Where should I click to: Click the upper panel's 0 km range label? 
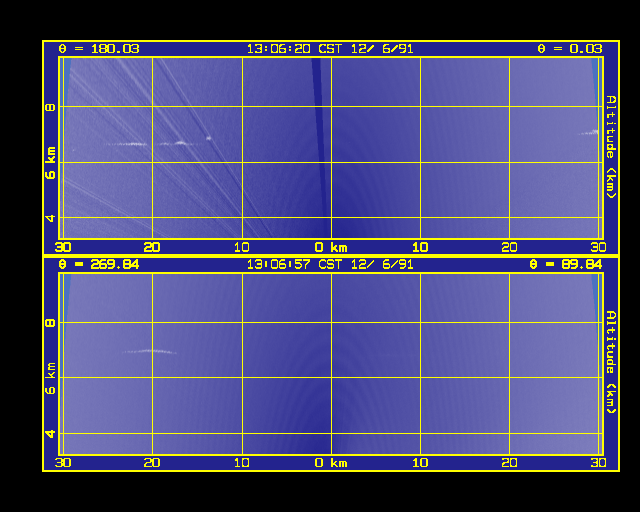click(x=331, y=247)
